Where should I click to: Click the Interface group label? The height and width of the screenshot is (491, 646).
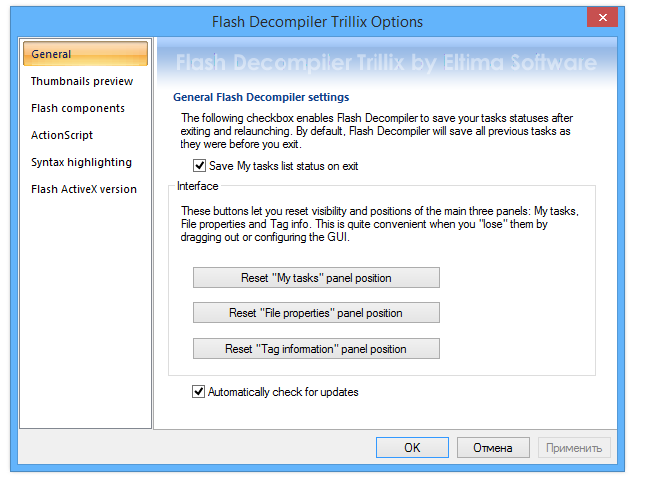coord(197,186)
